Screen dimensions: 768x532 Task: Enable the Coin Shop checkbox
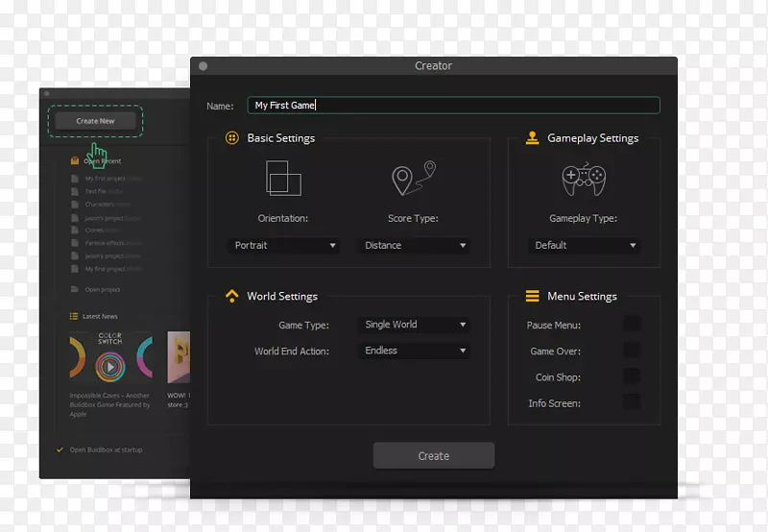click(632, 375)
